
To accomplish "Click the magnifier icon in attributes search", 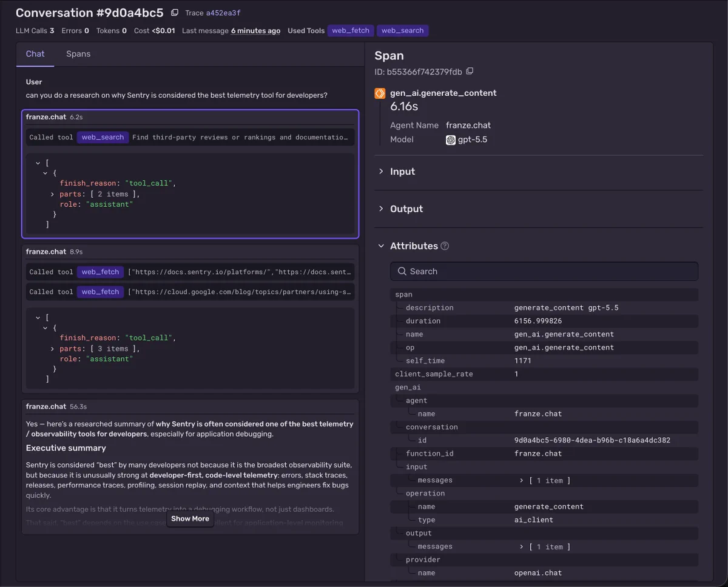I will [x=402, y=271].
